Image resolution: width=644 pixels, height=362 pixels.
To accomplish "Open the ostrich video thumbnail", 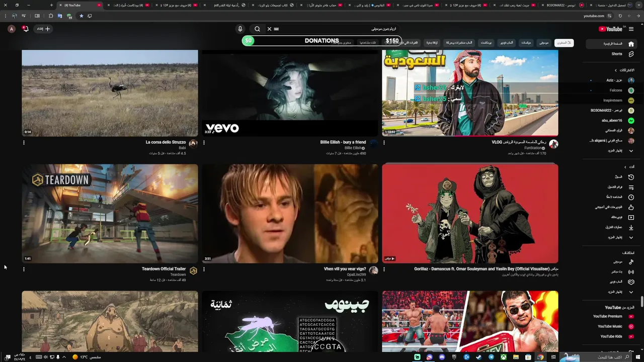I will pos(110,93).
